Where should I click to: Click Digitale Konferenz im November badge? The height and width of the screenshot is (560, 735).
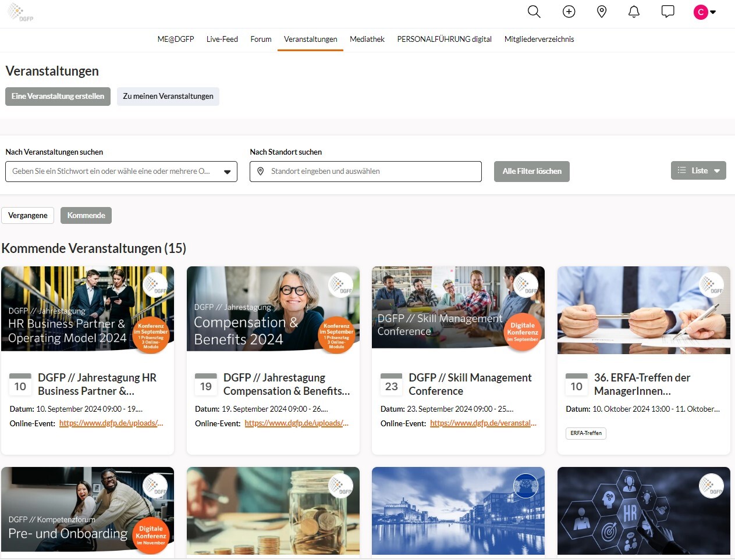tap(151, 536)
